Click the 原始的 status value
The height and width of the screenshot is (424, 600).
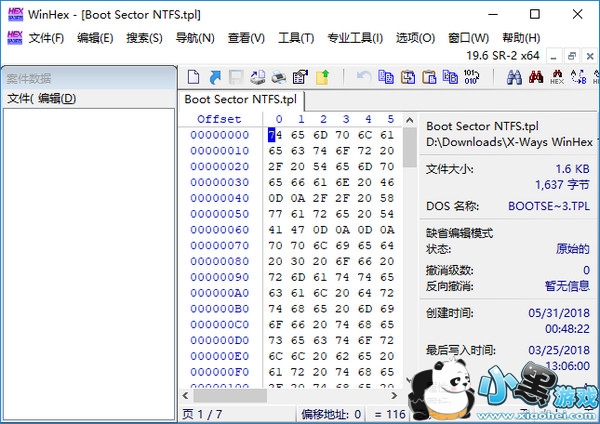[x=572, y=249]
